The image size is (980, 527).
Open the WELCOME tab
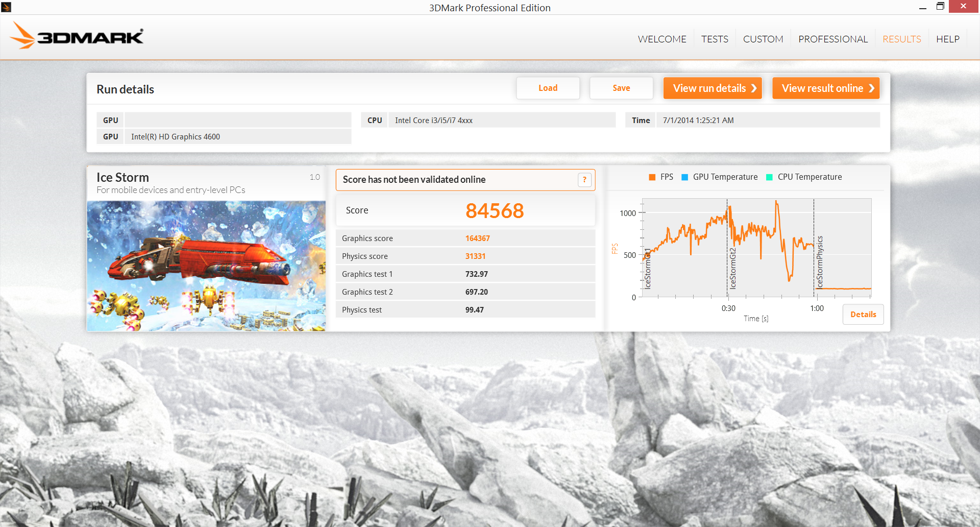(x=662, y=39)
